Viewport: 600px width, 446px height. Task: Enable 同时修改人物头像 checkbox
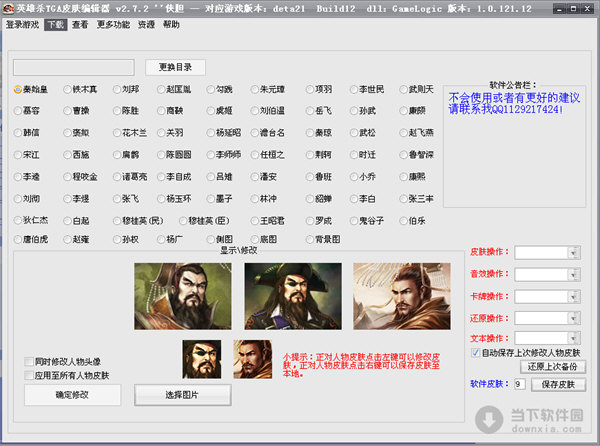(28, 361)
